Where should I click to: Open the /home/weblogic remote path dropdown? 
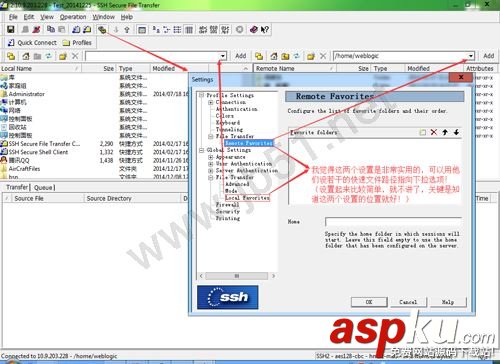[x=470, y=56]
